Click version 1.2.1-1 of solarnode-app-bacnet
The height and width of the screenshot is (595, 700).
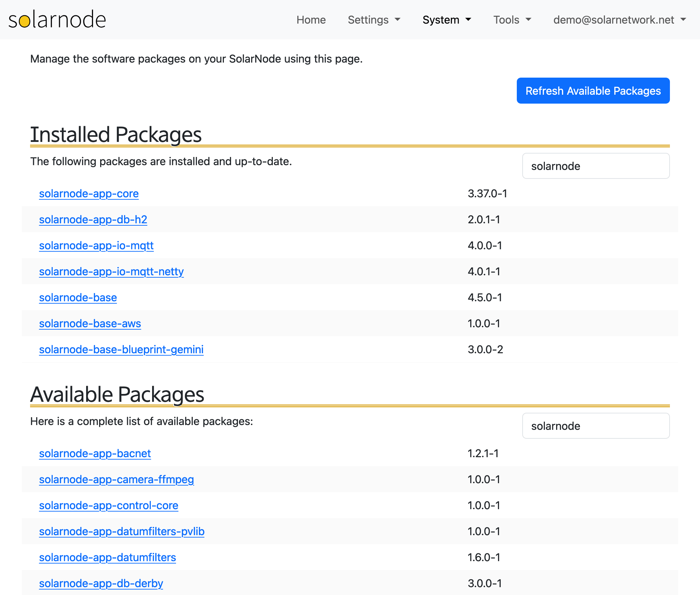coord(483,453)
